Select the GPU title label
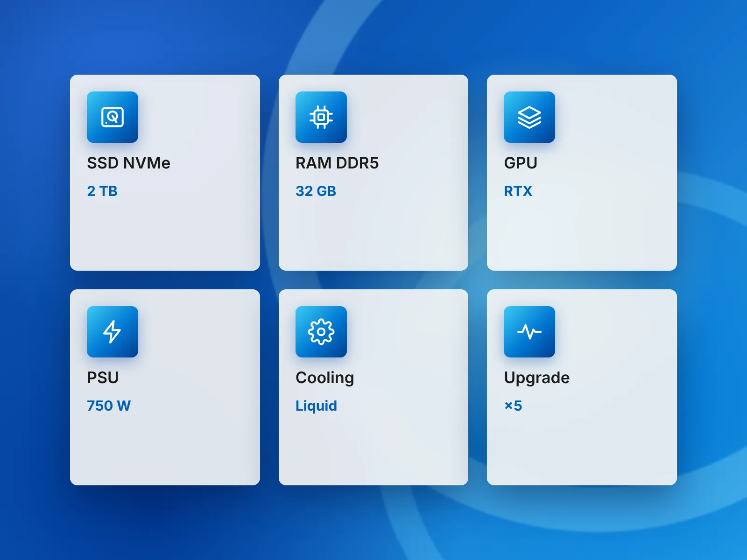Viewport: 747px width, 560px height. (x=521, y=163)
